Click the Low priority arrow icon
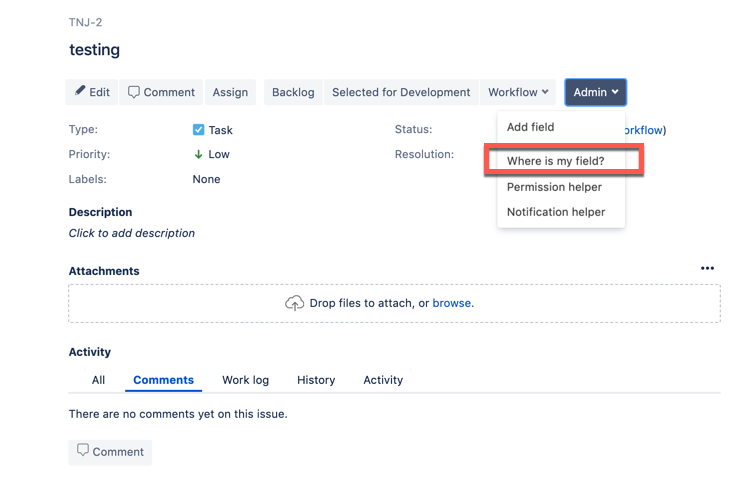This screenshot has height=493, width=730. [x=198, y=155]
